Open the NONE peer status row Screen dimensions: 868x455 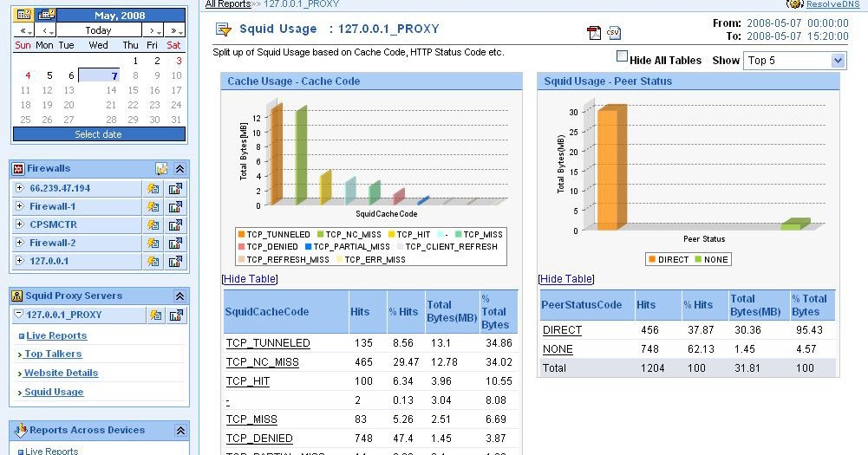point(558,349)
